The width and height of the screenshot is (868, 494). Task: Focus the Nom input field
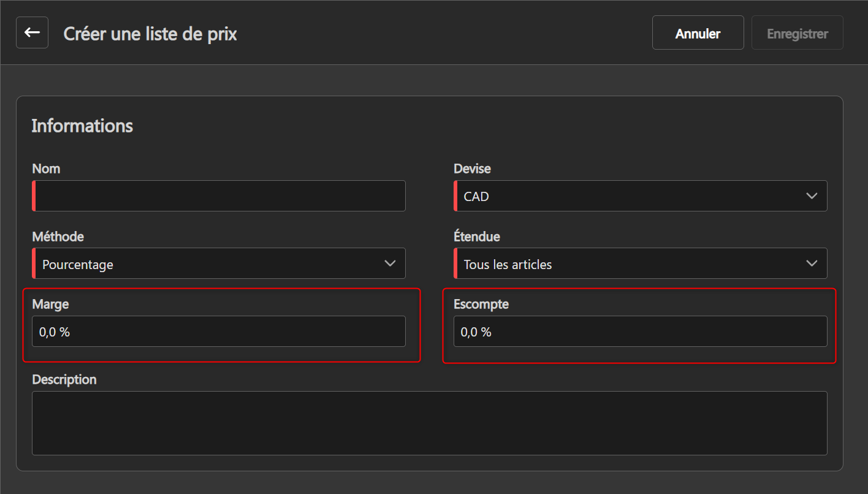click(x=219, y=196)
